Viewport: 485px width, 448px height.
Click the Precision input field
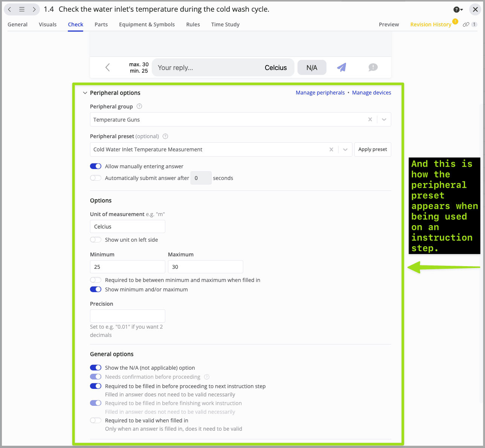128,316
